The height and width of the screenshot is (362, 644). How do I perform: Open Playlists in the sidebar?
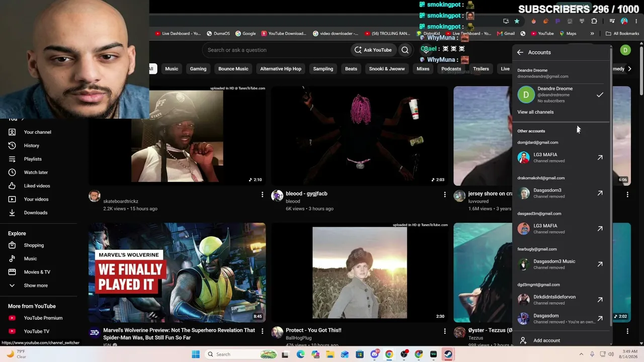click(33, 159)
